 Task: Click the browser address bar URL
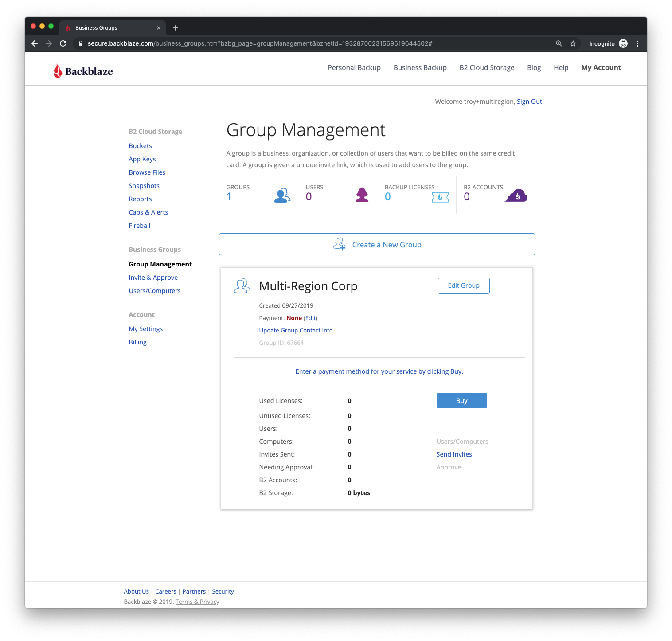coord(260,43)
